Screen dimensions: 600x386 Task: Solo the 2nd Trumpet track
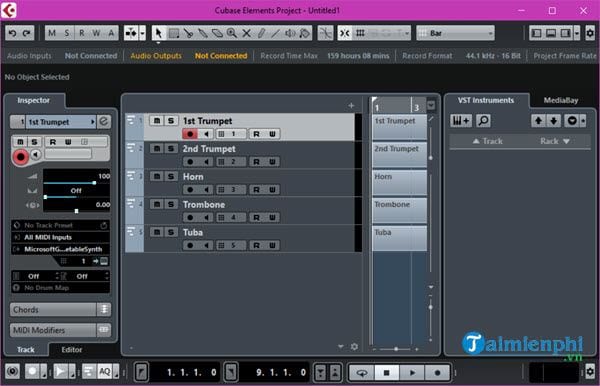click(171, 148)
